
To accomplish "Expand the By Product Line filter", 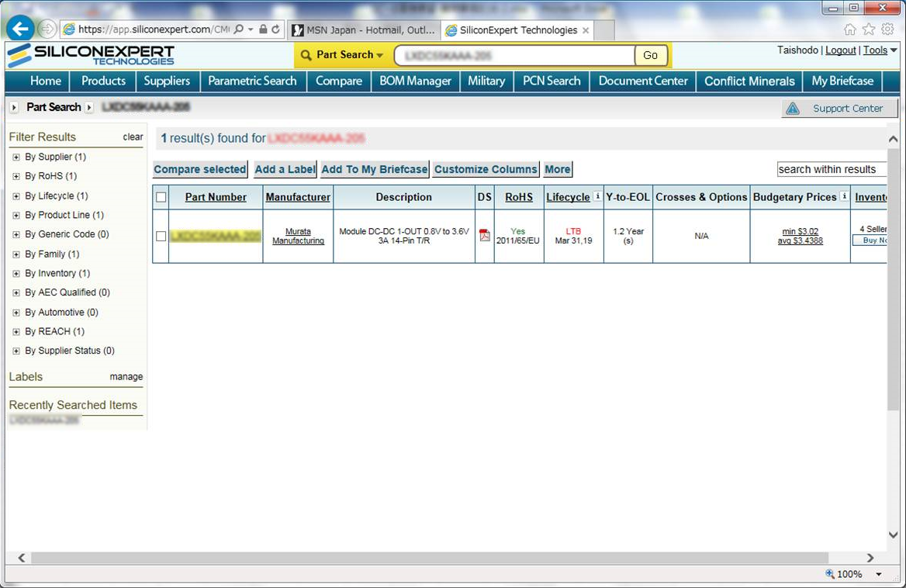I will [x=16, y=215].
